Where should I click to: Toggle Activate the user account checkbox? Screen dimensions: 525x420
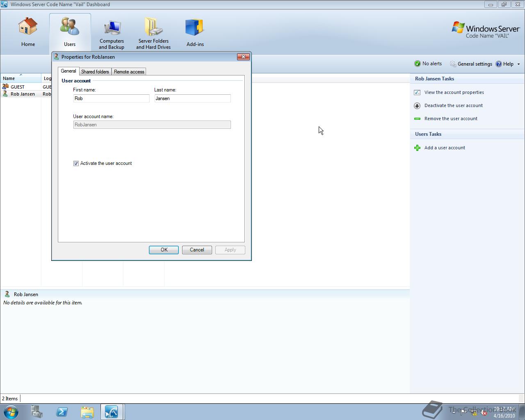pyautogui.click(x=76, y=163)
